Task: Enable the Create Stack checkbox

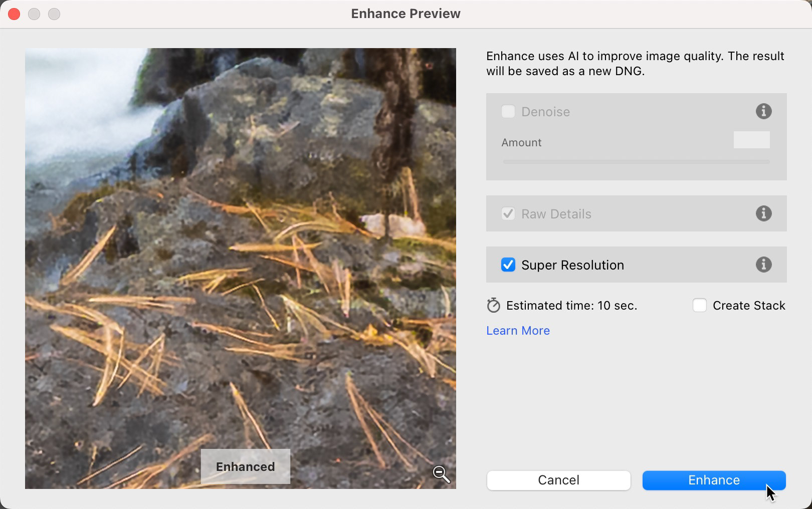Action: coord(700,305)
